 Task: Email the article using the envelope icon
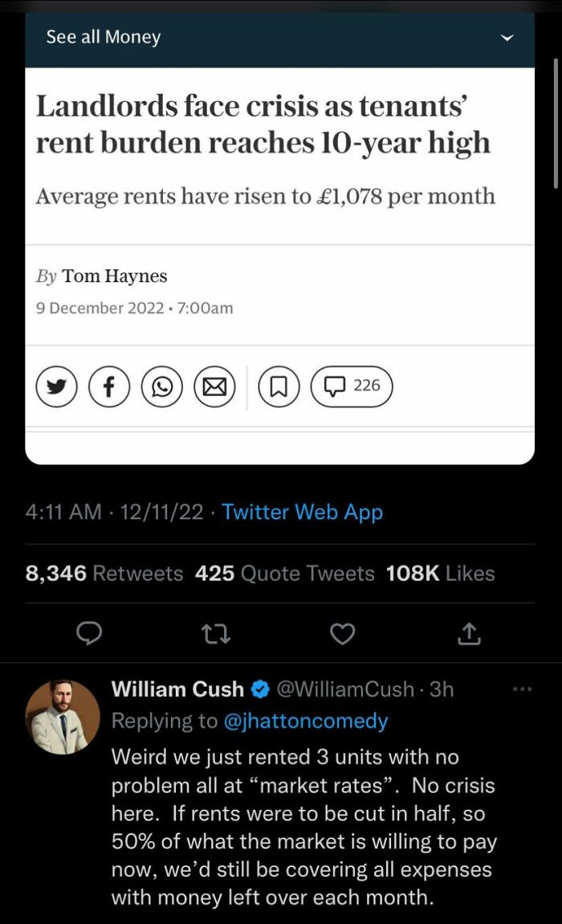214,386
